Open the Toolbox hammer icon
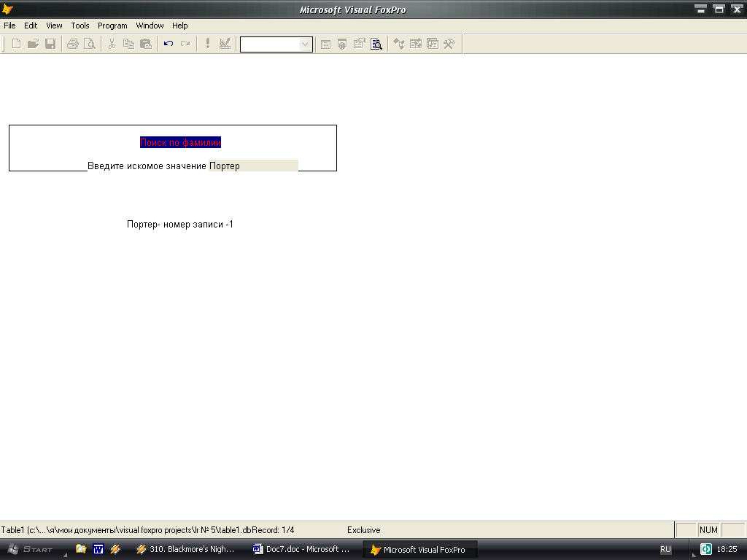 (449, 44)
